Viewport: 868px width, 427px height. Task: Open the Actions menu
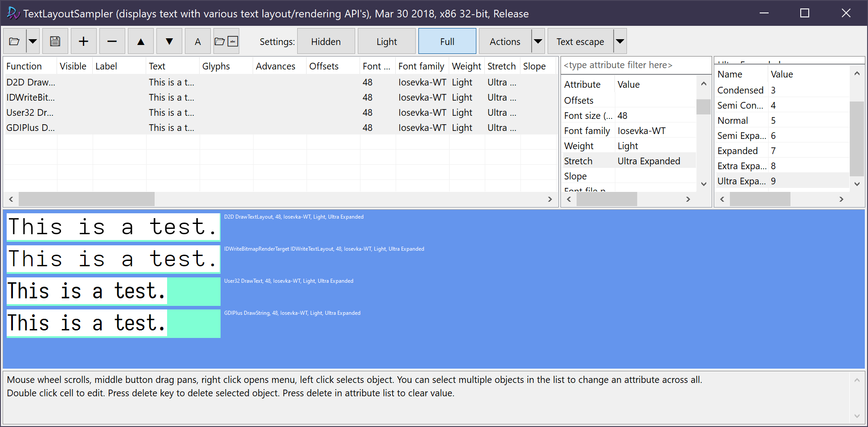[x=504, y=41]
